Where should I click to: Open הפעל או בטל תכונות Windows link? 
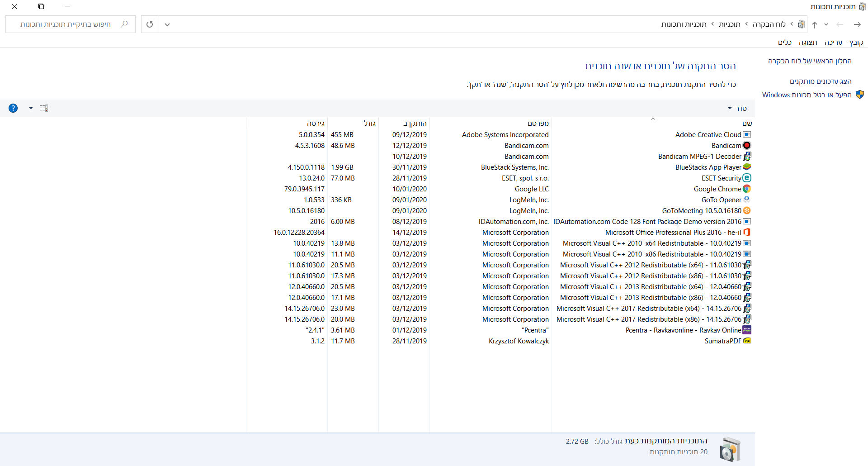807,95
